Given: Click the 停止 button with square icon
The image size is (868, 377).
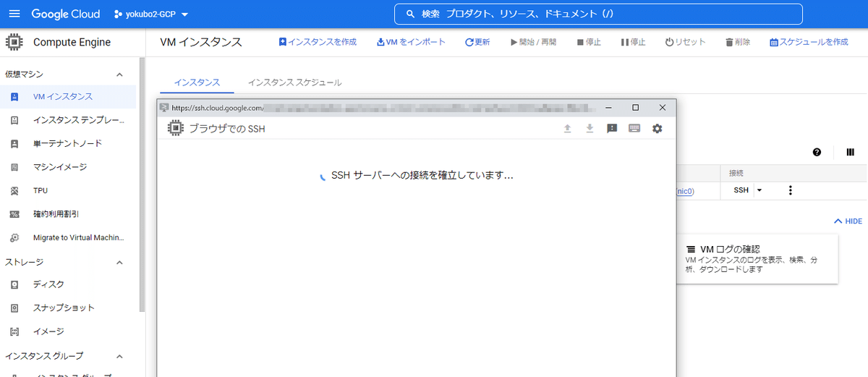Looking at the screenshot, I should 589,42.
